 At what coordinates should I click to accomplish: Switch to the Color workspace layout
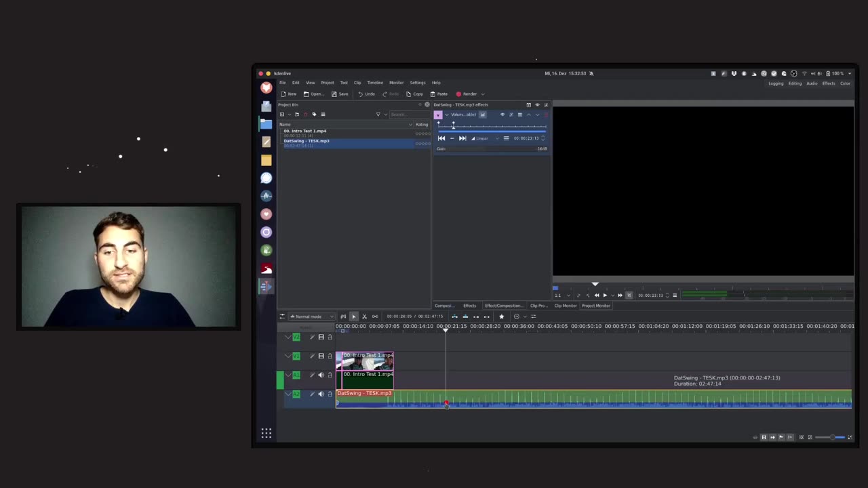coord(845,83)
